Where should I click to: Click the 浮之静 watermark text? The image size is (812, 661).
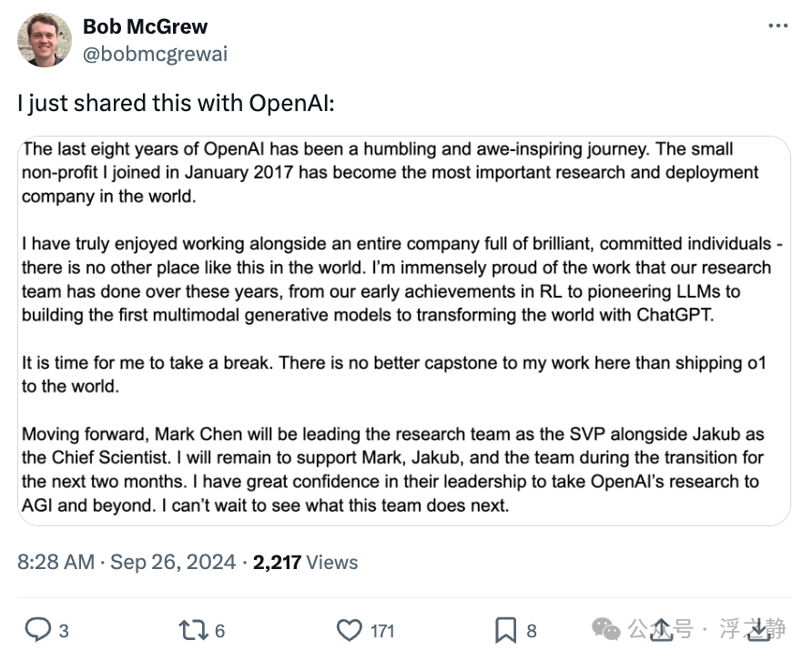click(x=754, y=629)
